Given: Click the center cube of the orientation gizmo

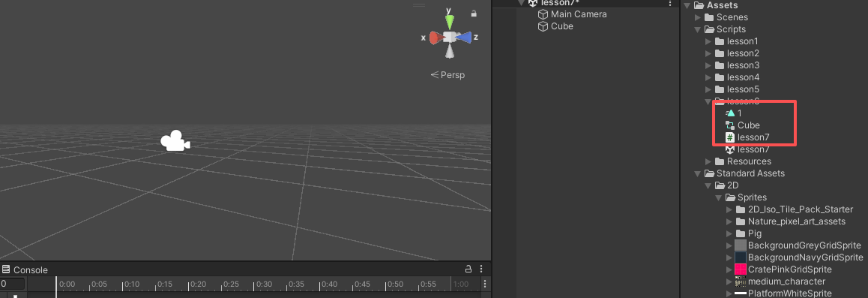Looking at the screenshot, I should click(450, 37).
